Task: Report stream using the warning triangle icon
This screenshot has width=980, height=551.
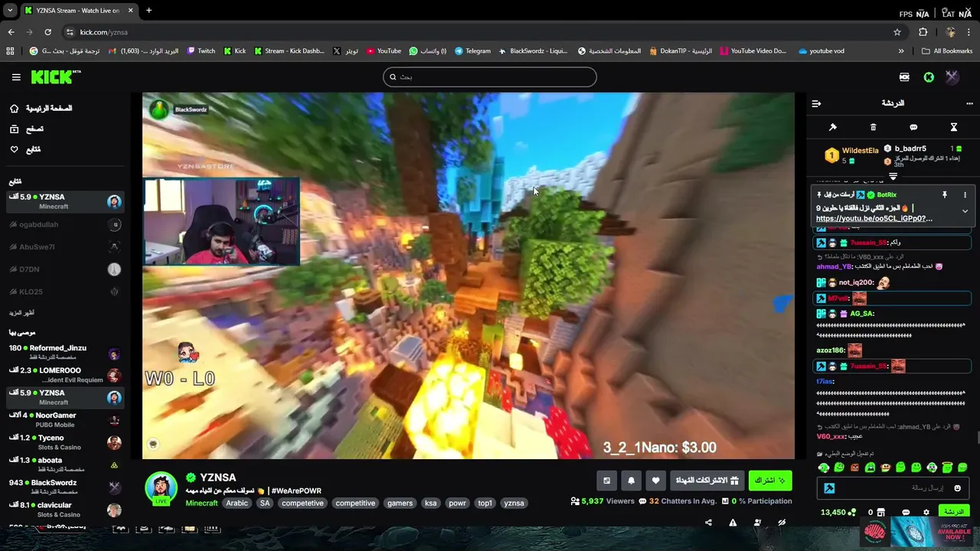Action: coord(733,523)
